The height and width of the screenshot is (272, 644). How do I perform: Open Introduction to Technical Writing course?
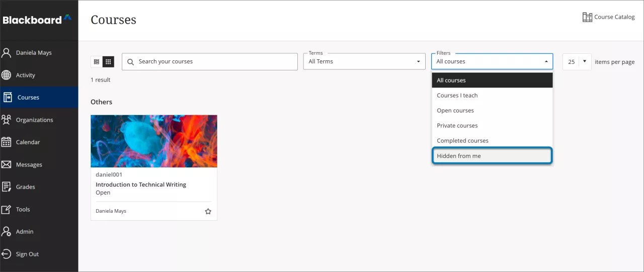pyautogui.click(x=141, y=185)
